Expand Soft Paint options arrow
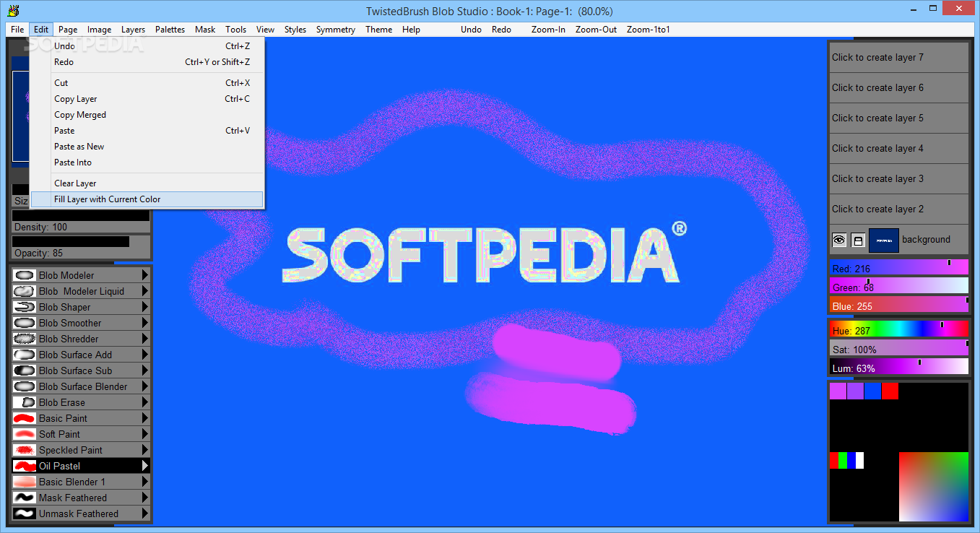The width and height of the screenshot is (980, 533). [145, 434]
